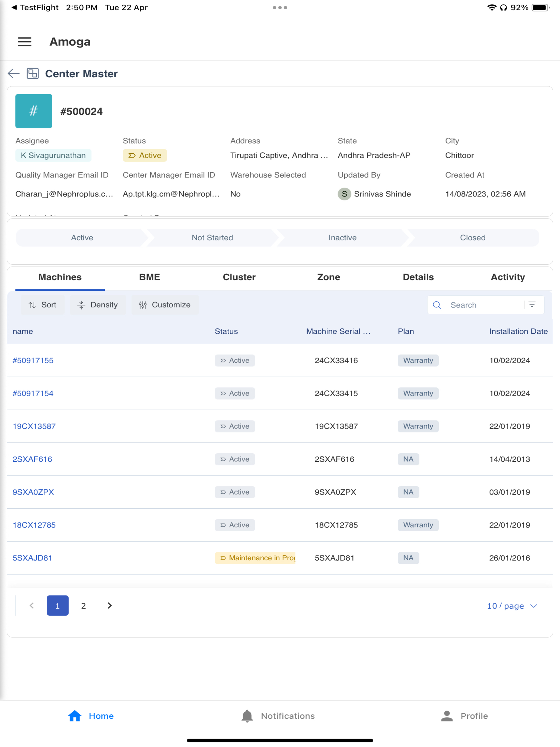
Task: Click the search magnifier icon
Action: (x=437, y=305)
